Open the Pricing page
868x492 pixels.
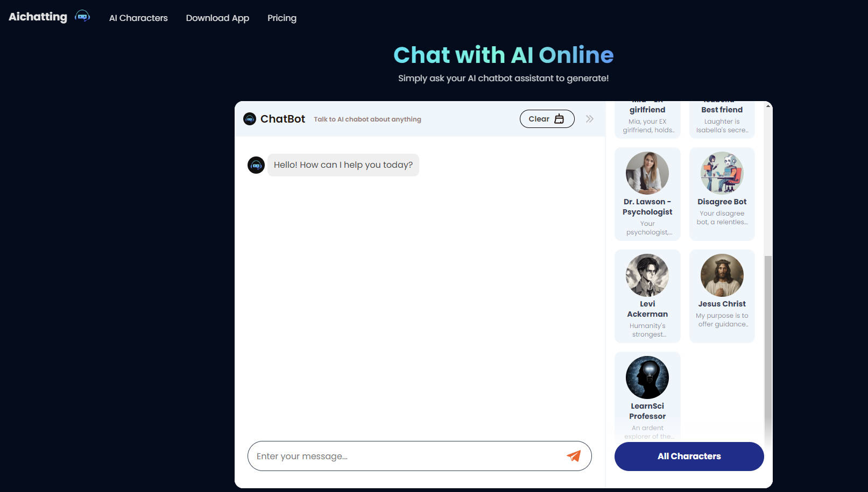pos(282,18)
